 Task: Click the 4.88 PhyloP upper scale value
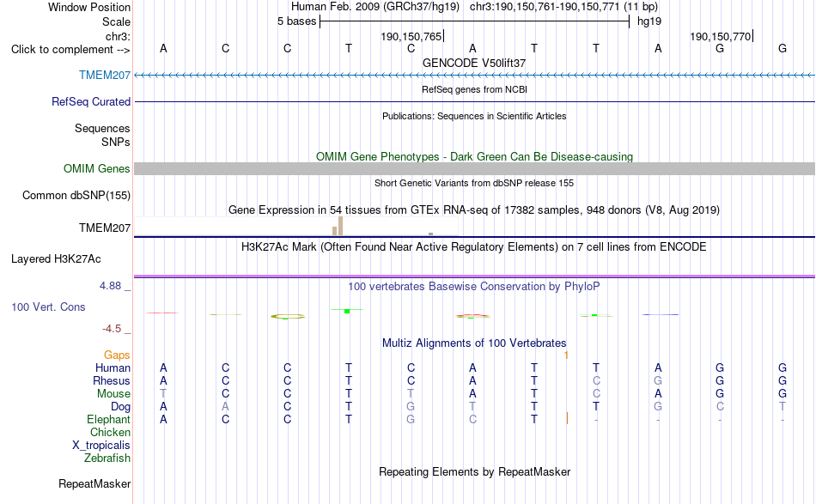pyautogui.click(x=110, y=286)
